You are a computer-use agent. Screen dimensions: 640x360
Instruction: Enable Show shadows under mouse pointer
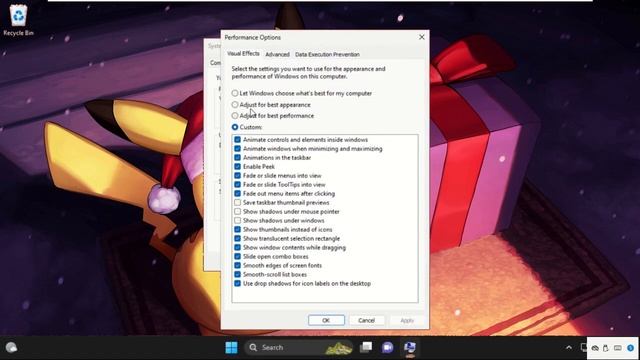[x=238, y=211]
